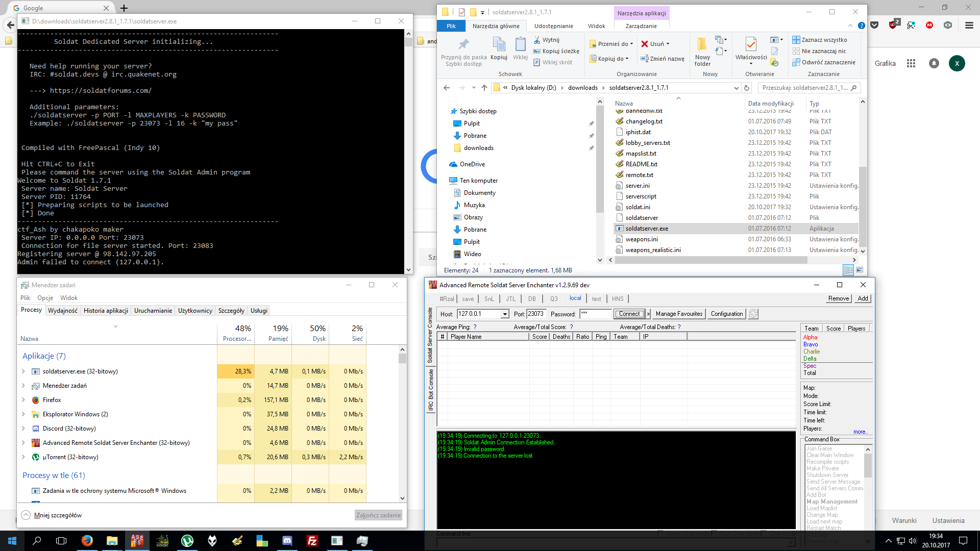Click the Explorer address bar refresh icon
Screen dimensions: 980x551
click(x=747, y=88)
